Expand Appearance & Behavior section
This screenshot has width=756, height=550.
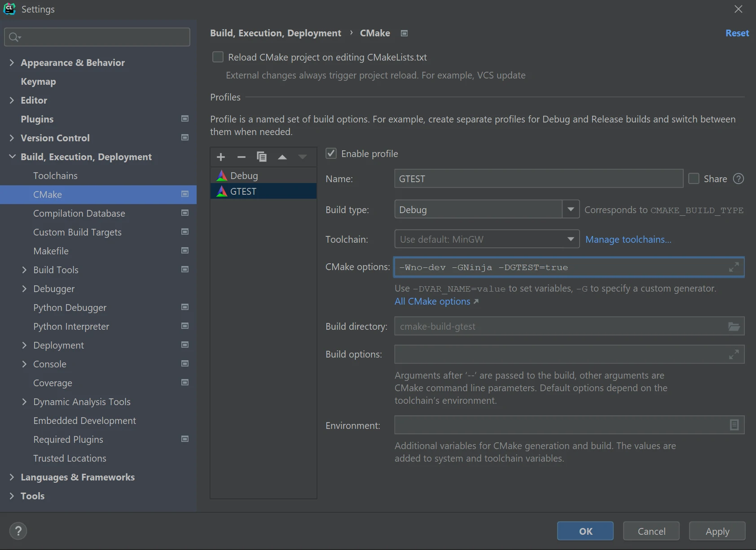(x=12, y=62)
